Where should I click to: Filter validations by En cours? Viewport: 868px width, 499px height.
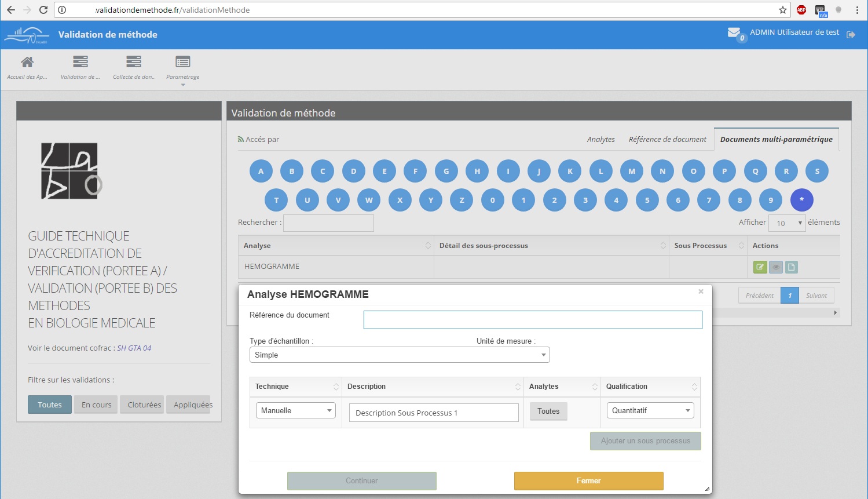point(96,405)
